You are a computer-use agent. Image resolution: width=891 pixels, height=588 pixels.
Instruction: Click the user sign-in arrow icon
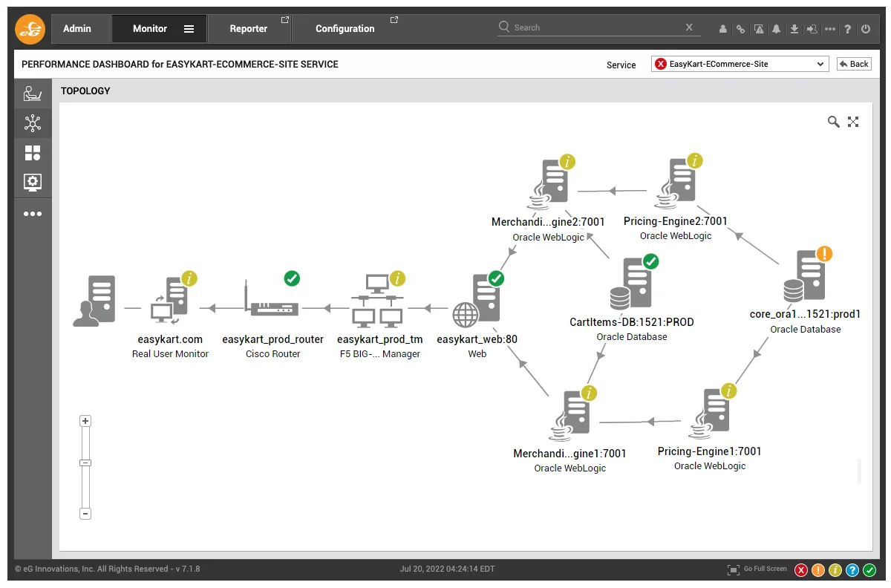pos(812,29)
